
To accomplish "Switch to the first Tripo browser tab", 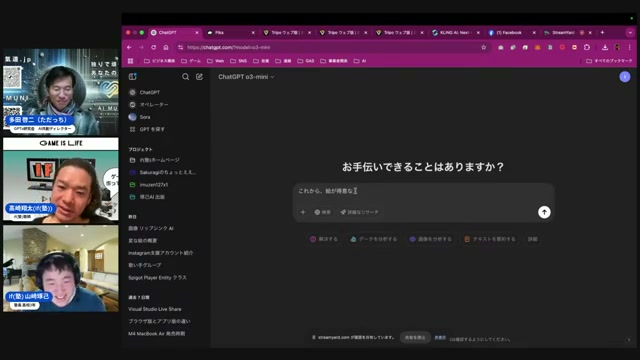I will (287, 33).
